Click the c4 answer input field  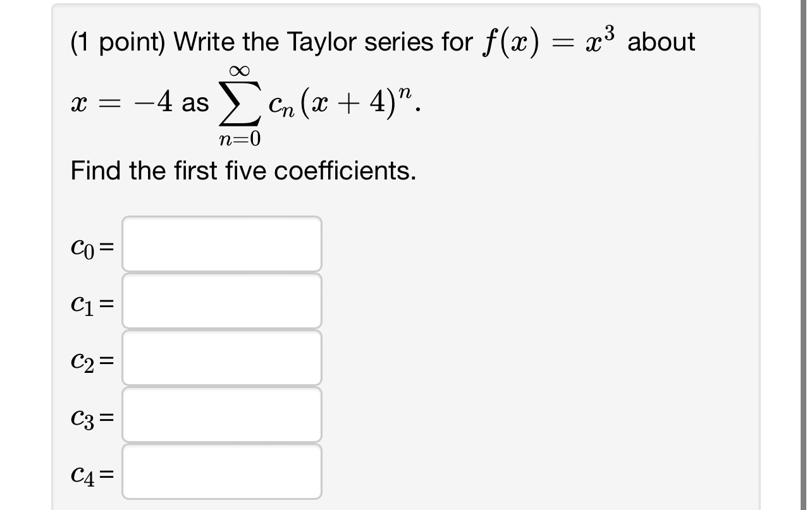[x=221, y=471]
